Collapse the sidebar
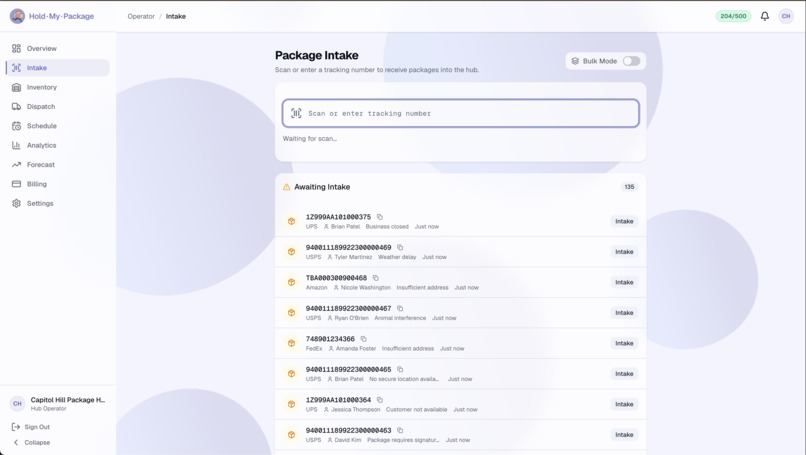 click(31, 443)
